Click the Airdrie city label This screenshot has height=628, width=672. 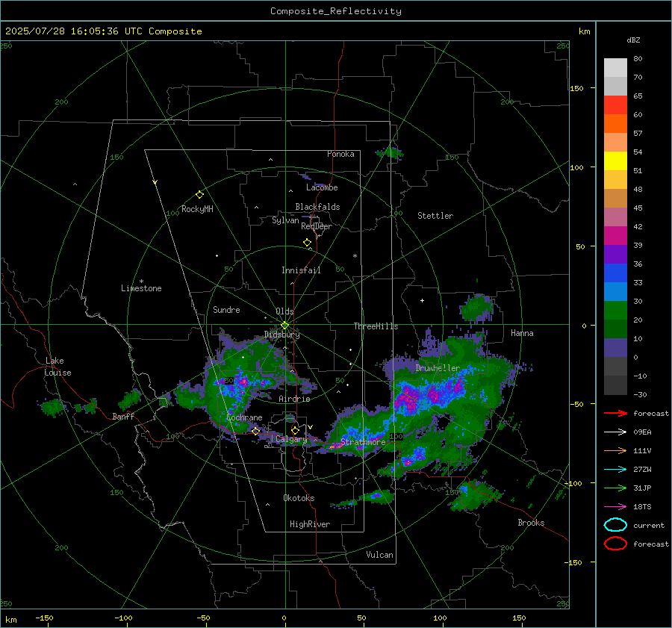click(294, 399)
